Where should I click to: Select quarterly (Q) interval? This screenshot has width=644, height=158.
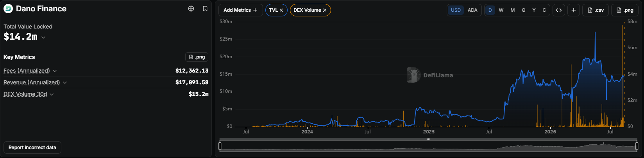click(524, 10)
